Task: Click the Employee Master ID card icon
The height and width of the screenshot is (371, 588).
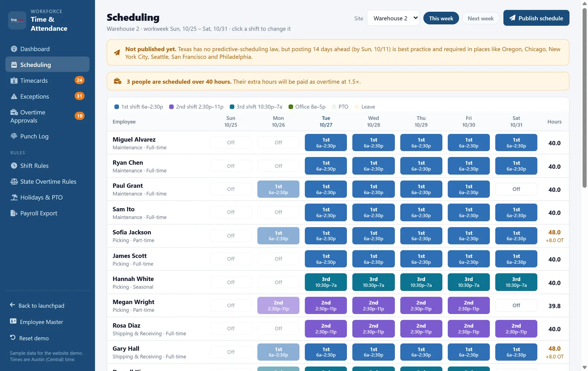Action: click(13, 321)
